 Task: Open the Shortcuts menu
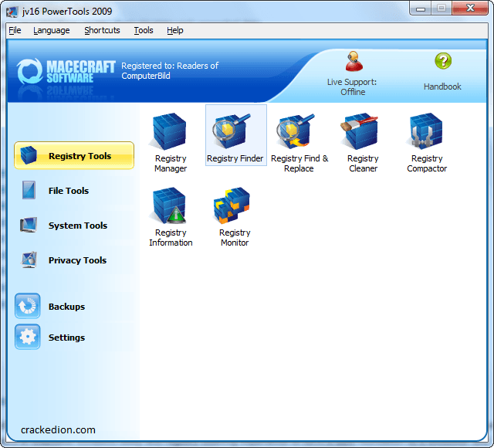tap(102, 30)
